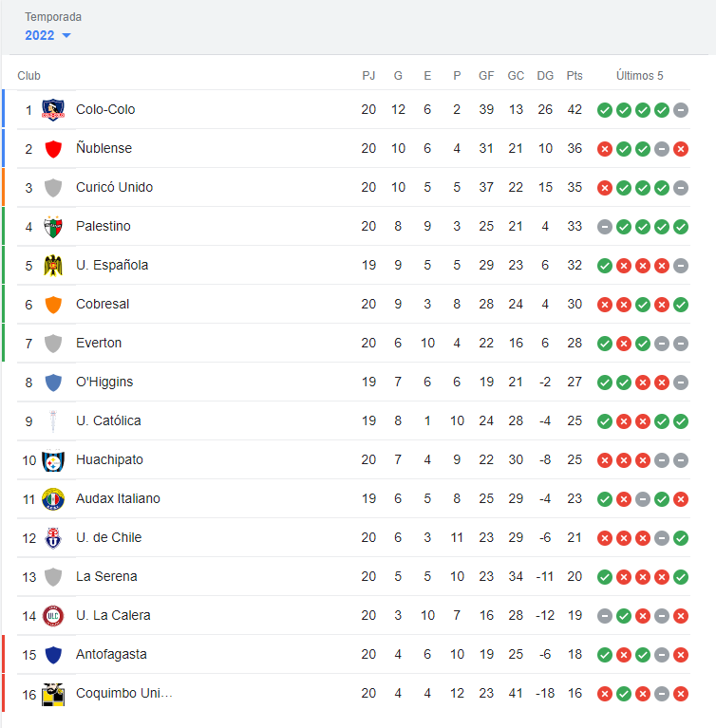Click Colo-Colo's latest draw result icon
This screenshot has height=728, width=716.
click(681, 110)
